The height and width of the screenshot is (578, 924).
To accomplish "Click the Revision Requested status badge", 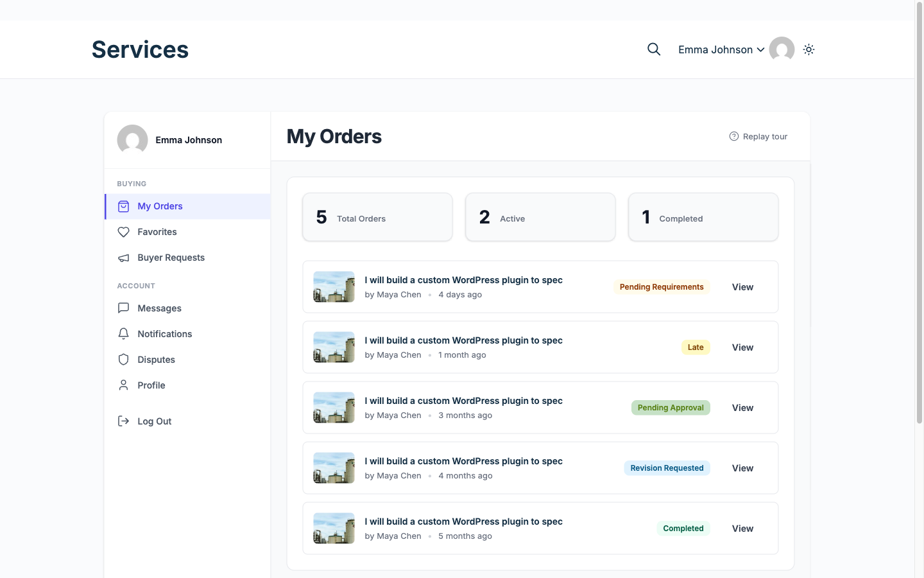I will point(667,468).
